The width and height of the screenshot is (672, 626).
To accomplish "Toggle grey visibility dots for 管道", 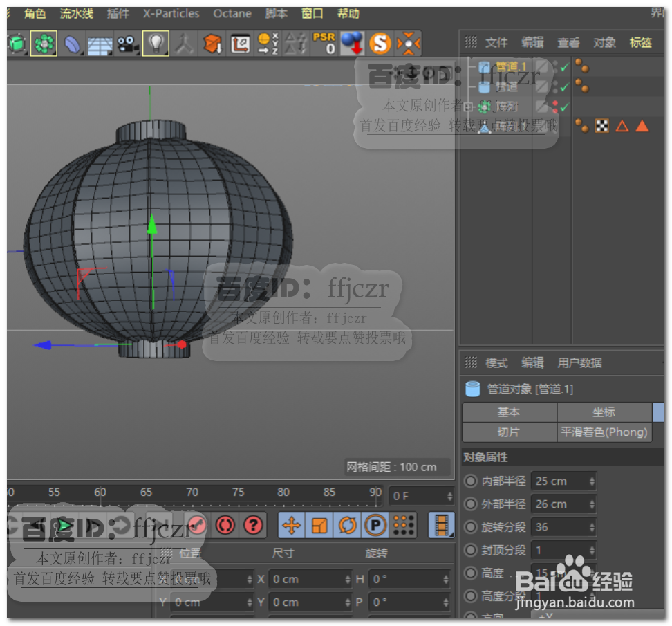I will click(x=555, y=86).
